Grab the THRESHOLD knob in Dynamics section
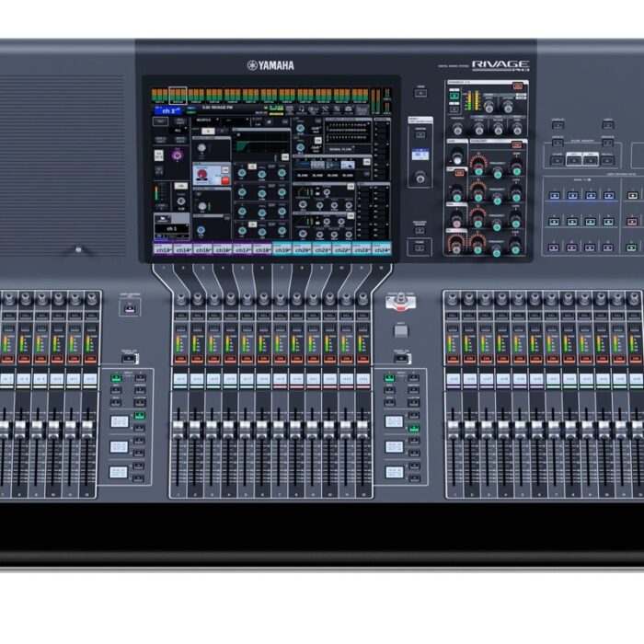 (x=457, y=130)
